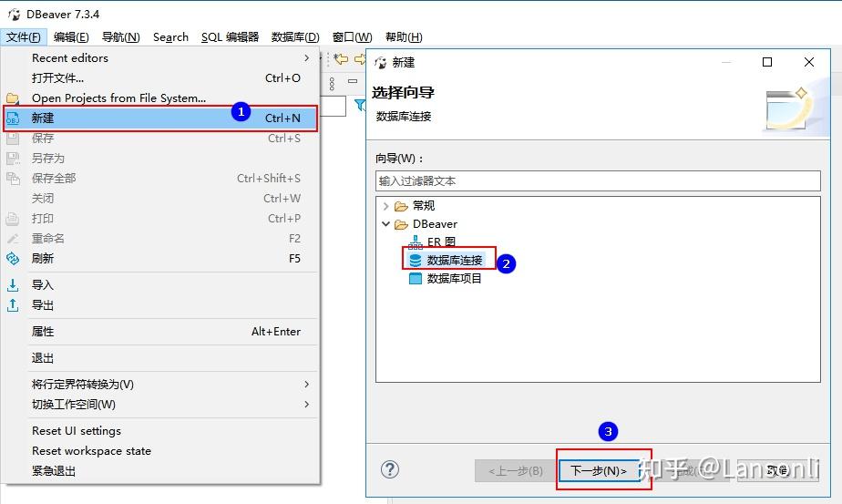The height and width of the screenshot is (504, 842).
Task: Click the 另存为 menu entry
Action: click(160, 158)
